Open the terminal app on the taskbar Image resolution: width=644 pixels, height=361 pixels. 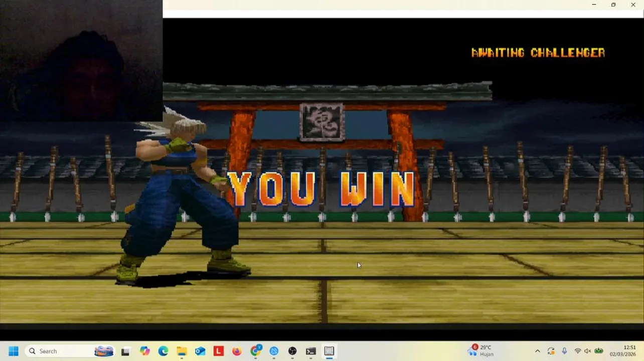pos(311,351)
